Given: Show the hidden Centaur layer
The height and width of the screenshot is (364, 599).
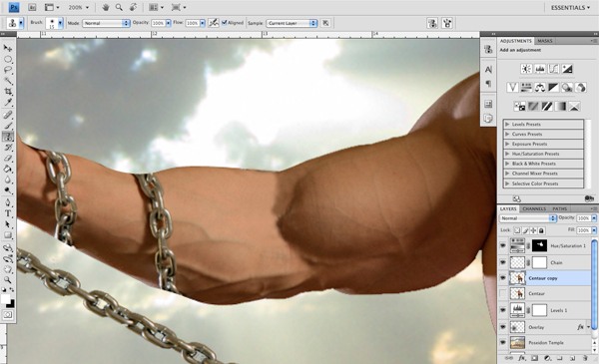Looking at the screenshot, I should point(503,293).
